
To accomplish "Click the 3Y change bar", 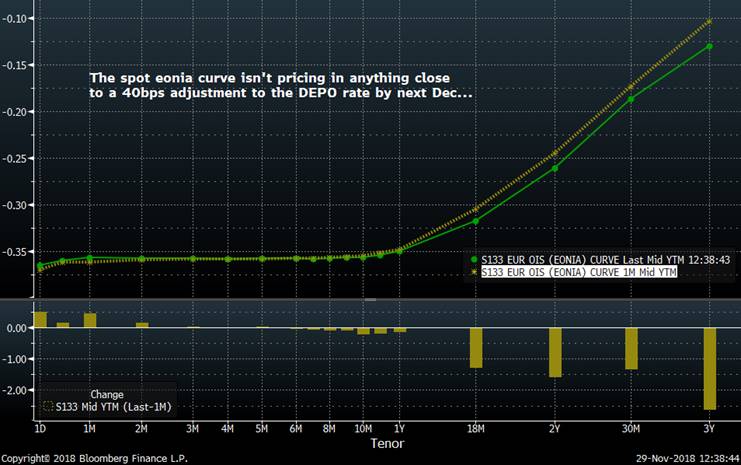I will 709,369.
